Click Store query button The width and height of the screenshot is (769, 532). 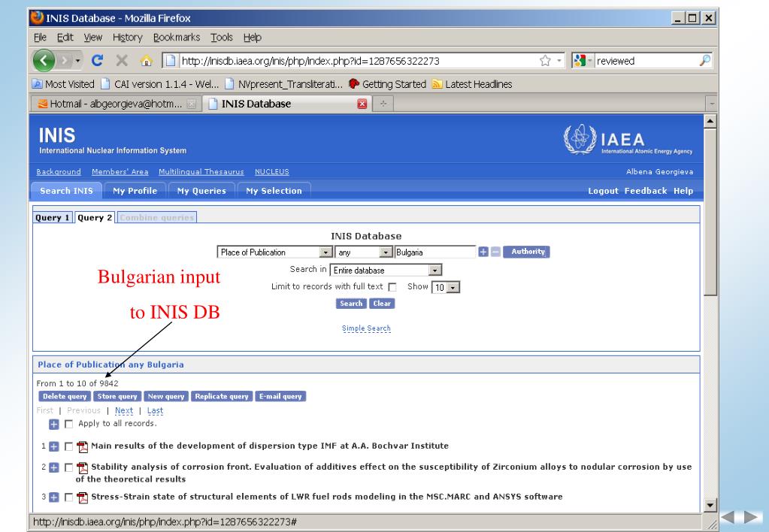click(117, 396)
